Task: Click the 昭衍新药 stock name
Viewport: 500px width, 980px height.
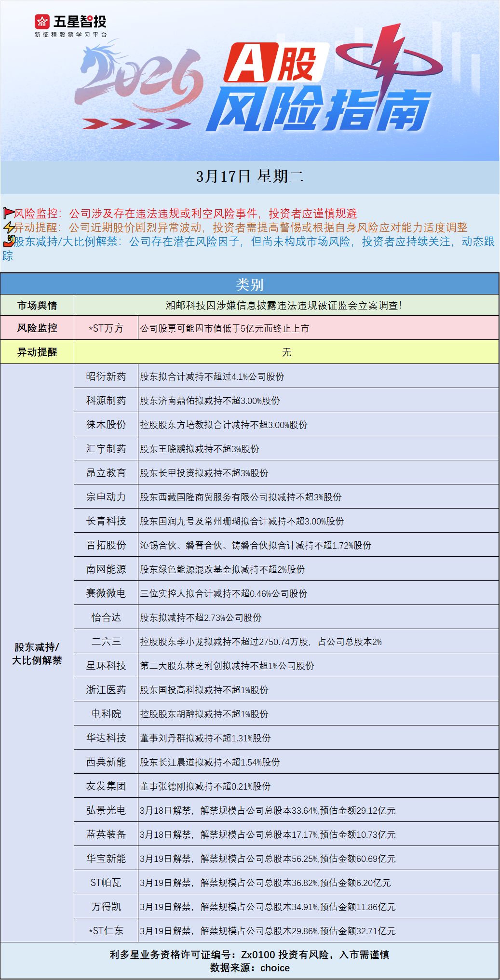Action: click(x=106, y=376)
